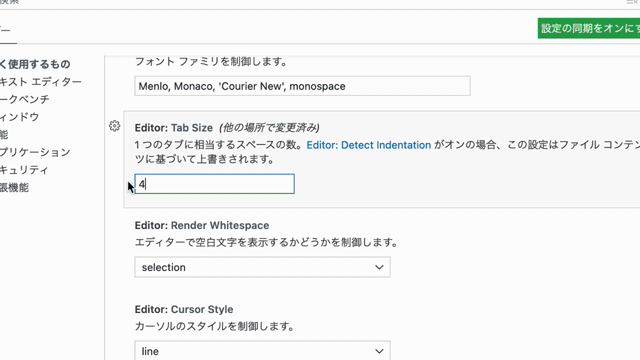This screenshot has height=360, width=640.
Task: Click the chevron arrow of the 'selection' dropdown
Action: pos(379,267)
